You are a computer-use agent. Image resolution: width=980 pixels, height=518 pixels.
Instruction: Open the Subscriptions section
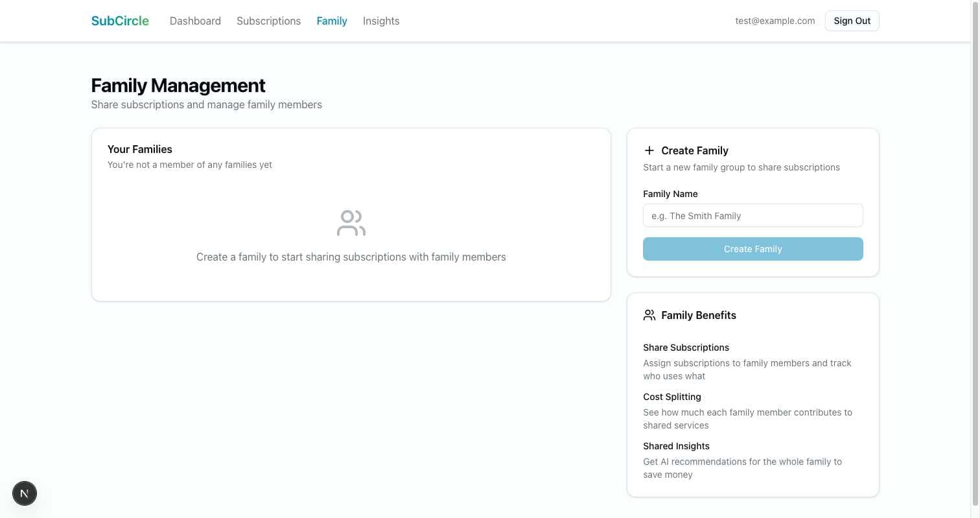tap(268, 21)
